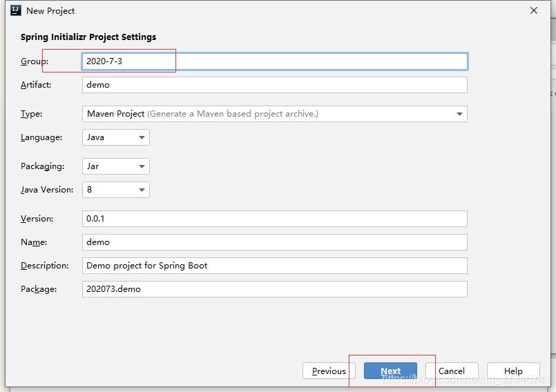Click the Type label
556x392 pixels.
[x=31, y=114]
